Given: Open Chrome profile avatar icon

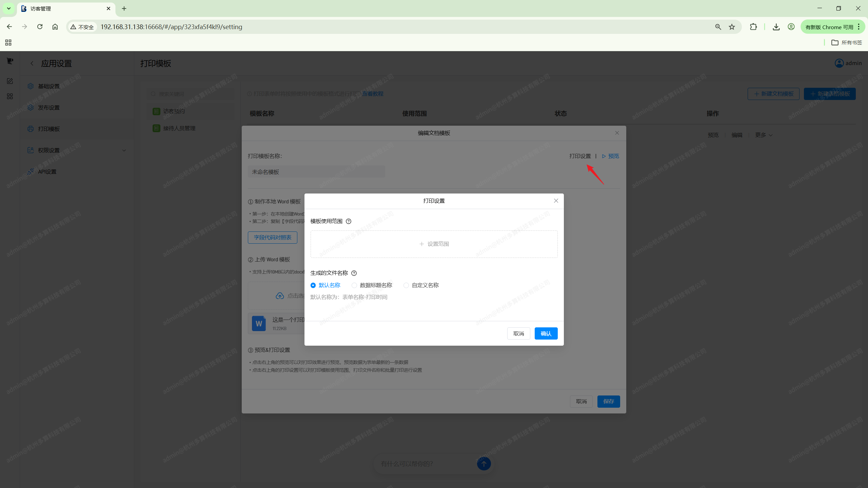Looking at the screenshot, I should coord(791,27).
